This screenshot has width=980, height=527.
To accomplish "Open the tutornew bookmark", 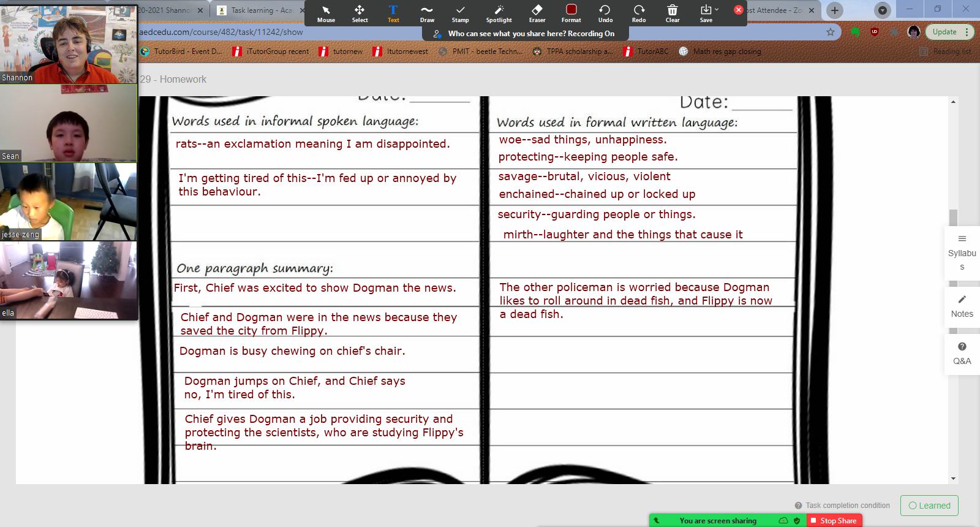I will click(341, 51).
